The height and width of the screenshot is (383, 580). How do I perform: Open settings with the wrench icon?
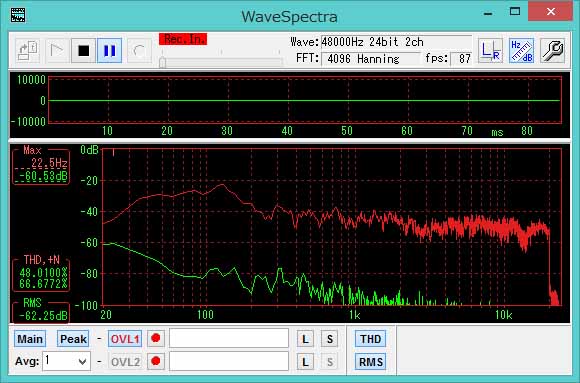[552, 50]
